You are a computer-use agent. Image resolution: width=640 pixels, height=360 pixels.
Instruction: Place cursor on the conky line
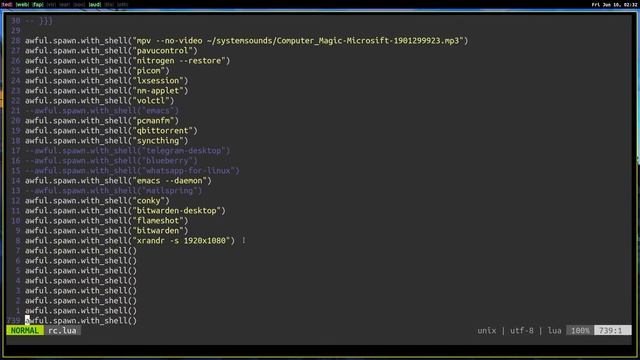(x=97, y=201)
